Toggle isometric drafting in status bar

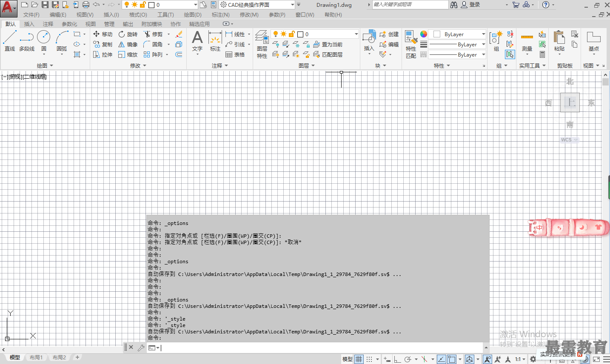(424, 359)
